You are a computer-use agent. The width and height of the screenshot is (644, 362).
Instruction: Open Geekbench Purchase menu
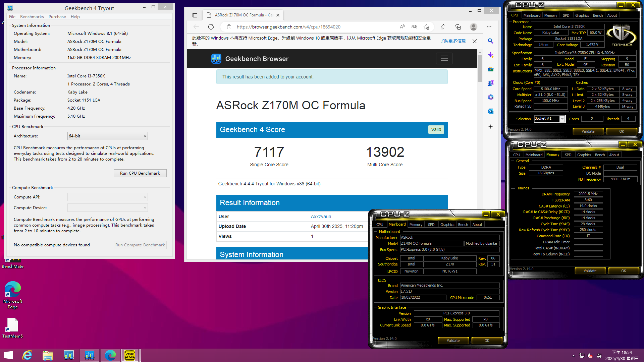(x=57, y=17)
